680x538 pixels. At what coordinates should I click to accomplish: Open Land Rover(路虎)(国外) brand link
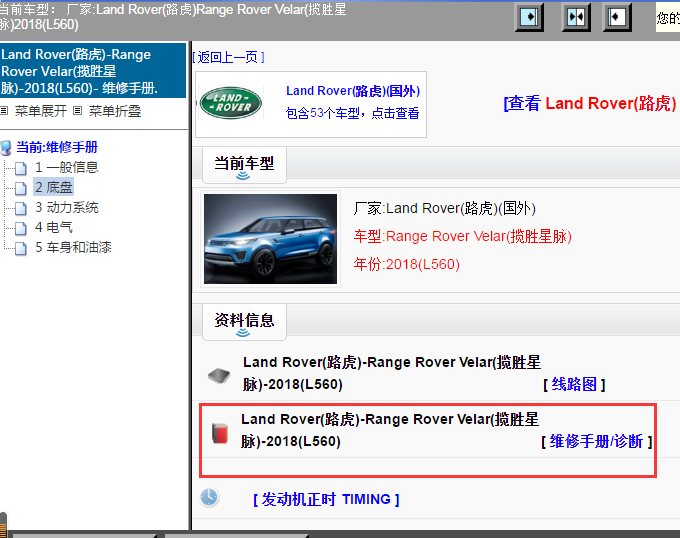click(x=353, y=91)
